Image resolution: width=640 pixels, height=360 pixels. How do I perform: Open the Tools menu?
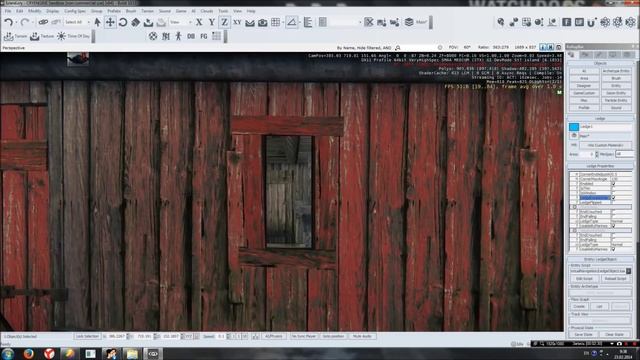223,11
